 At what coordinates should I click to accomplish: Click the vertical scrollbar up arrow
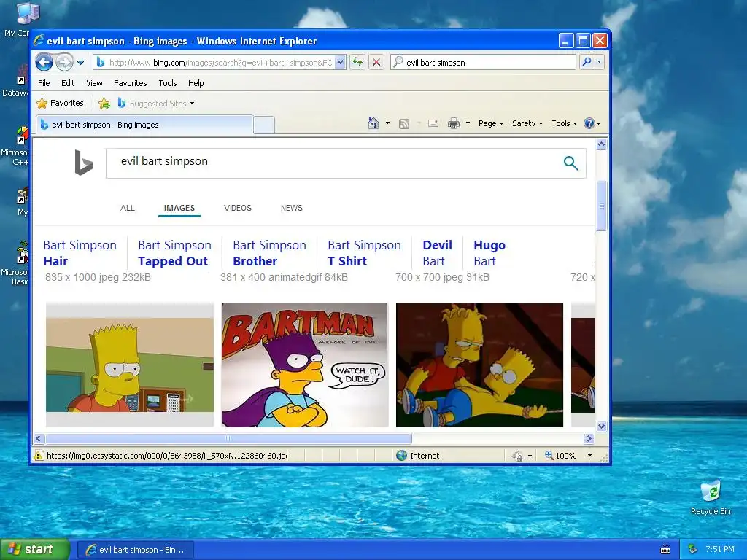[x=601, y=144]
